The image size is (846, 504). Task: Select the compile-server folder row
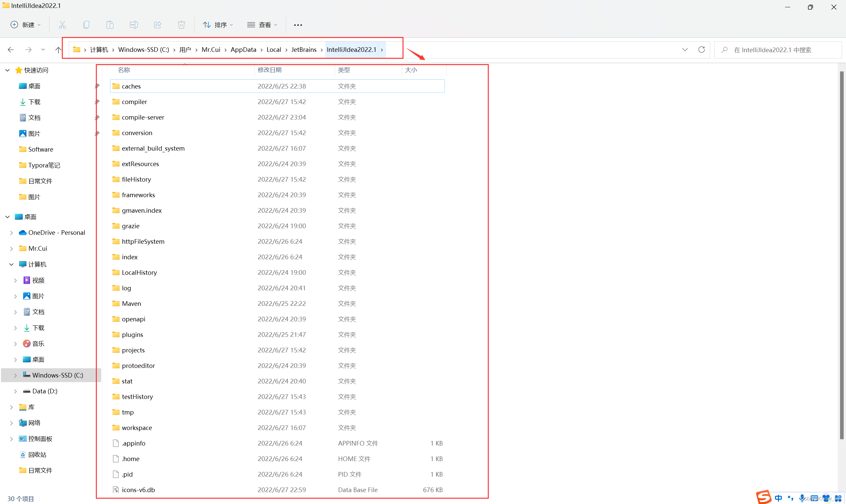tap(277, 117)
